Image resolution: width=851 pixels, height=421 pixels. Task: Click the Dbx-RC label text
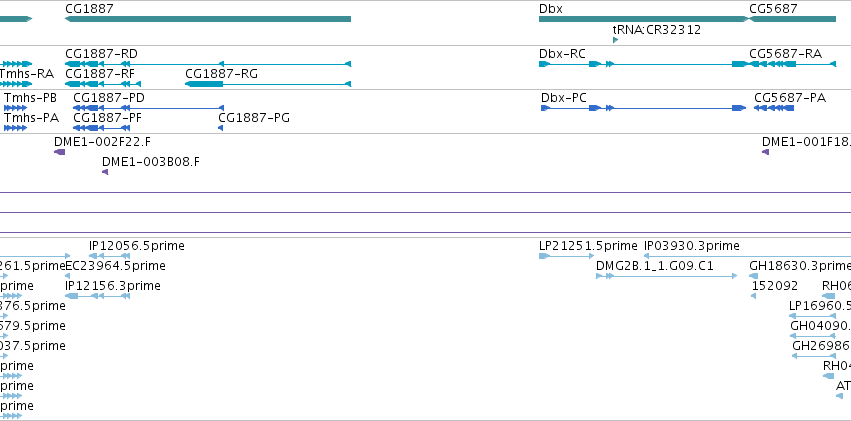[562, 54]
